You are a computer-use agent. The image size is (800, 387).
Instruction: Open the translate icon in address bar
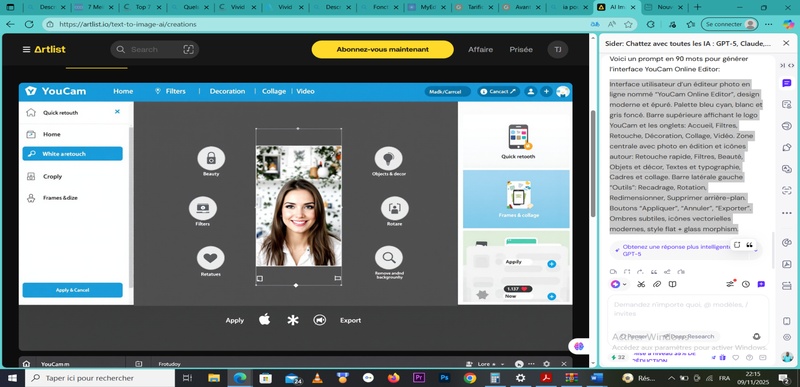[x=595, y=24]
